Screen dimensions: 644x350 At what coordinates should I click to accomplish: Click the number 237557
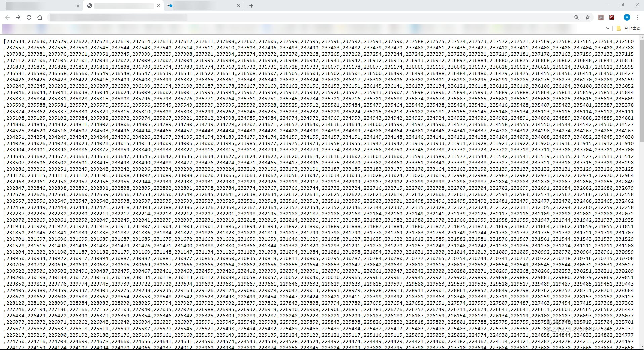point(15,48)
